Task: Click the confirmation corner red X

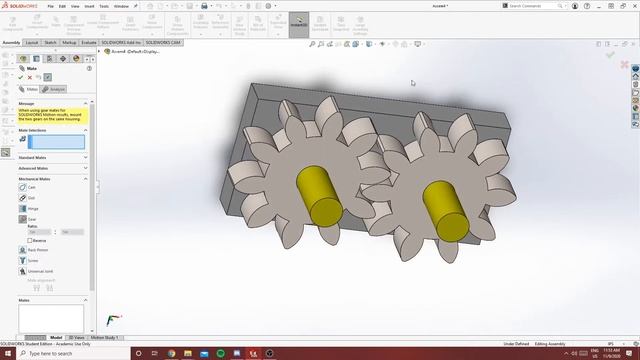Action: tap(624, 64)
